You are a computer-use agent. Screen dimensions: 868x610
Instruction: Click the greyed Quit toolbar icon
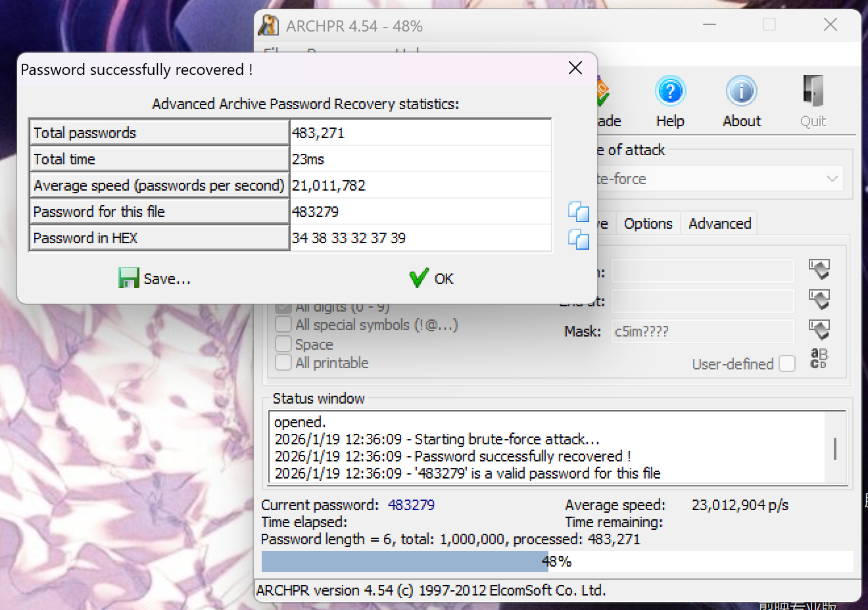(813, 101)
